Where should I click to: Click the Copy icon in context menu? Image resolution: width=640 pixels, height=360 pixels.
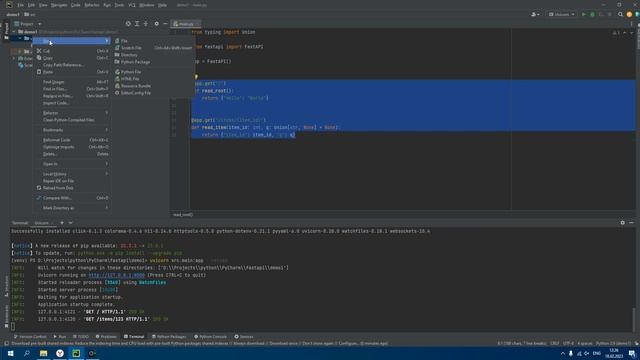point(39,58)
